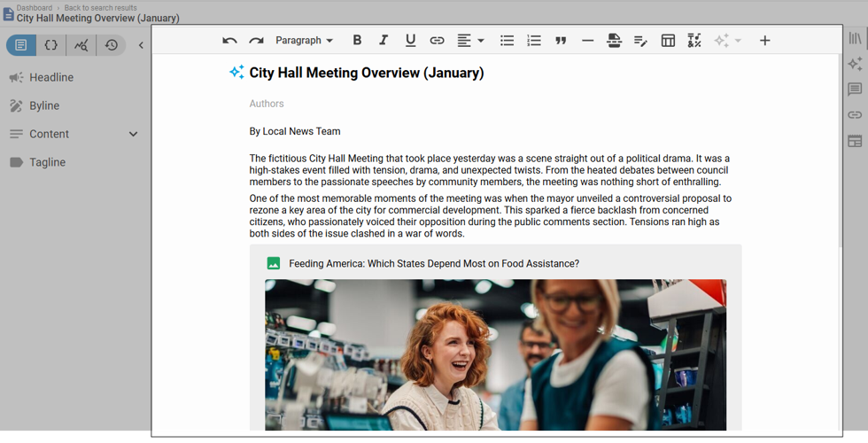The width and height of the screenshot is (868, 443).
Task: Click the greyed-out AI sparkle toolbar icon
Action: click(721, 41)
